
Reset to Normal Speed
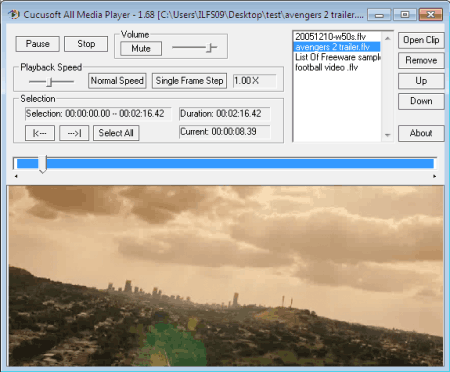point(117,81)
